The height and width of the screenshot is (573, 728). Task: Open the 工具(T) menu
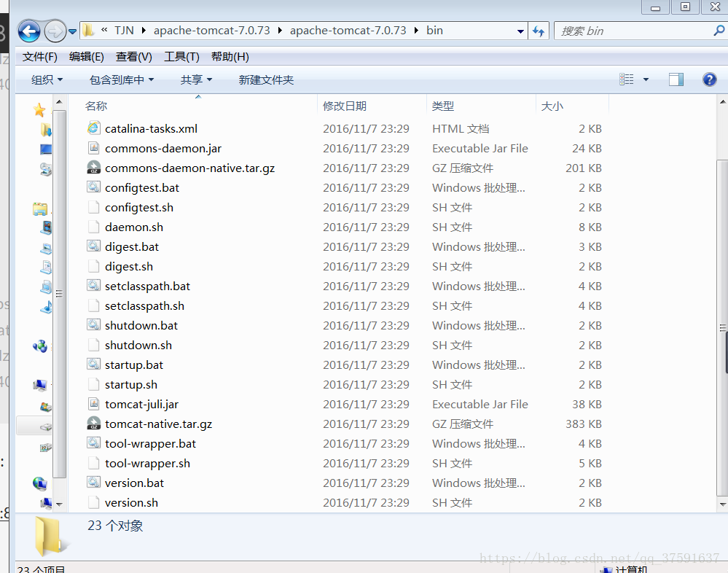181,57
